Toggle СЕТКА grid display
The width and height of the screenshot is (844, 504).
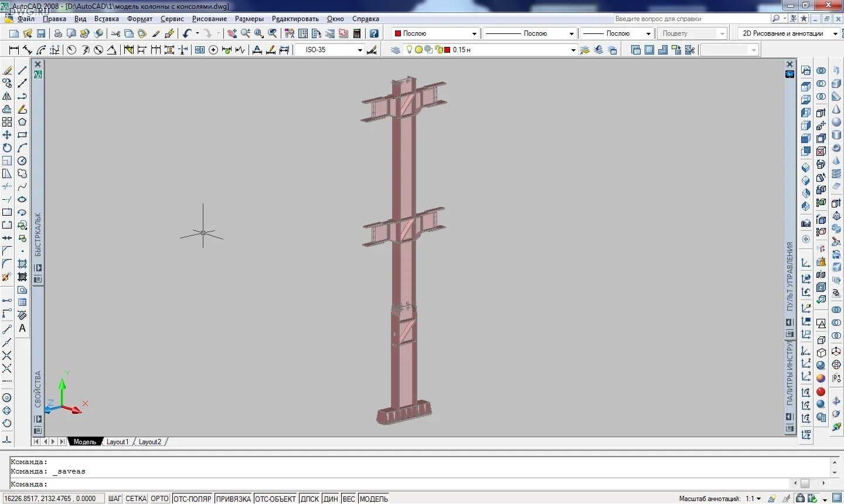(135, 498)
